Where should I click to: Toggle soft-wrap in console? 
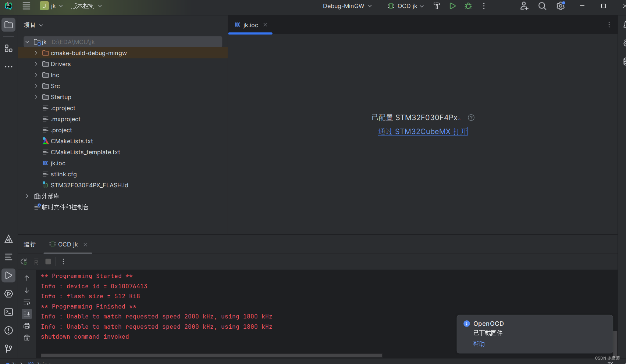click(x=27, y=302)
